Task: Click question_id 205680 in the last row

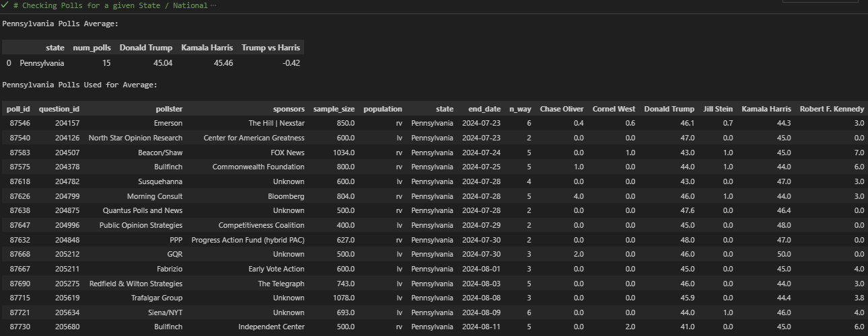Action: click(x=67, y=327)
